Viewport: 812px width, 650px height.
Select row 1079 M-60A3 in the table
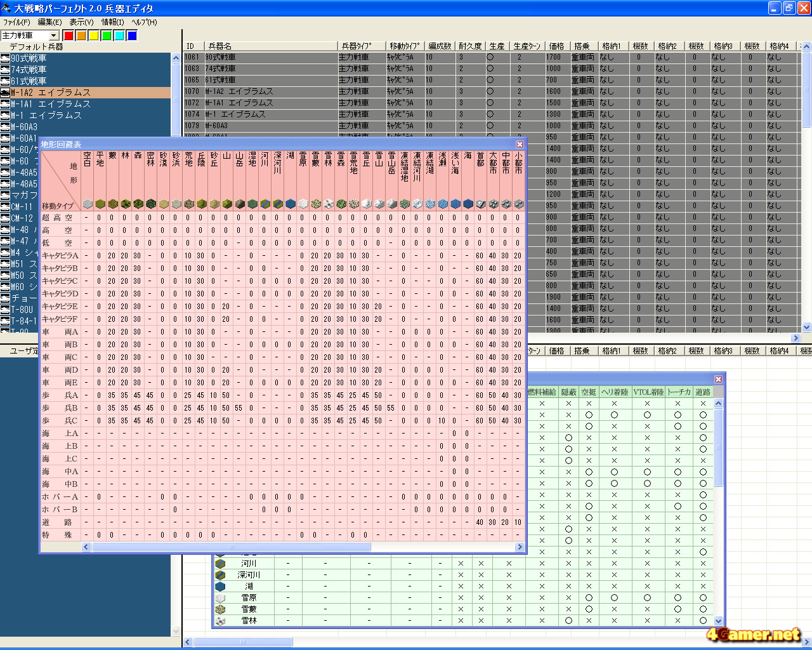click(x=492, y=126)
